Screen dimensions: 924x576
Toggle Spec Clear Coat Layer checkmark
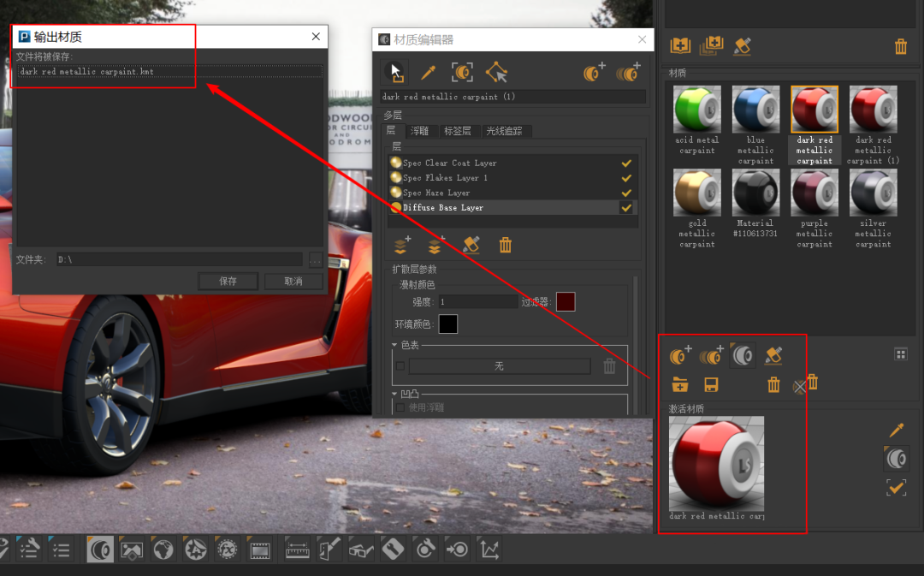(x=626, y=163)
